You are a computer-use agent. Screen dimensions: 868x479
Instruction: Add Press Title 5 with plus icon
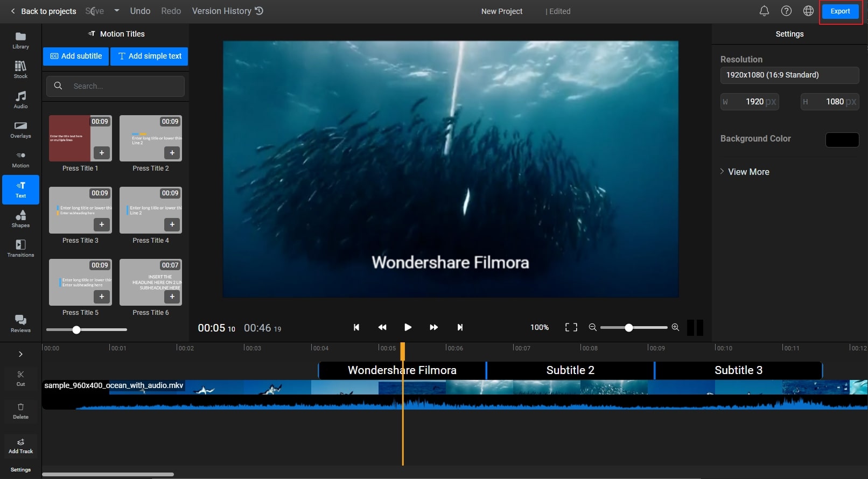[102, 297]
